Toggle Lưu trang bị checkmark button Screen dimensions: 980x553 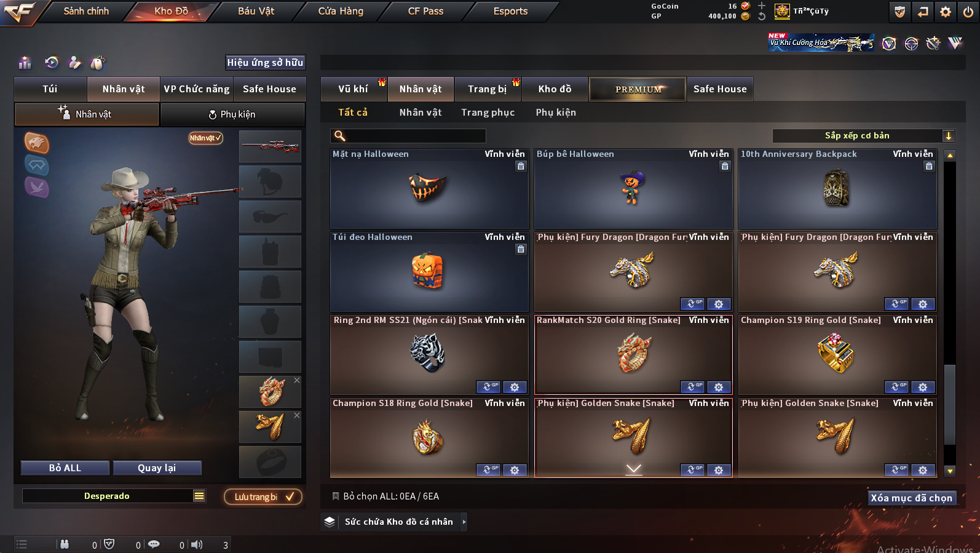click(x=263, y=496)
